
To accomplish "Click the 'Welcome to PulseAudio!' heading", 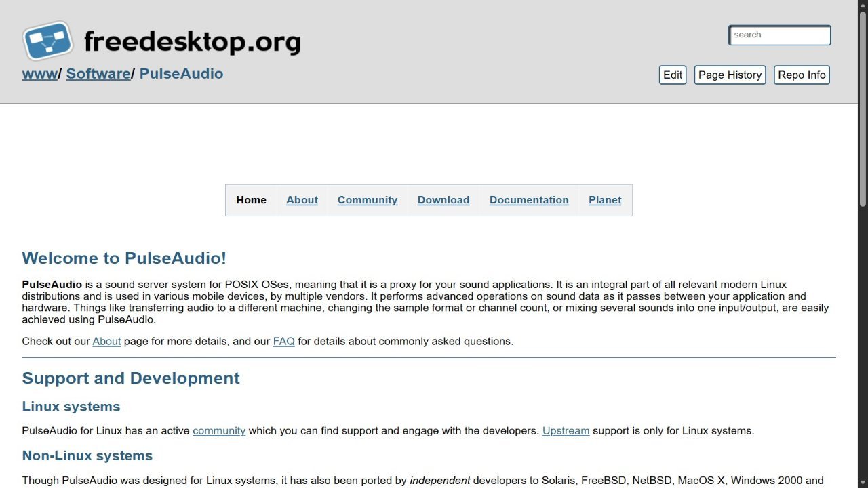I will click(x=124, y=258).
